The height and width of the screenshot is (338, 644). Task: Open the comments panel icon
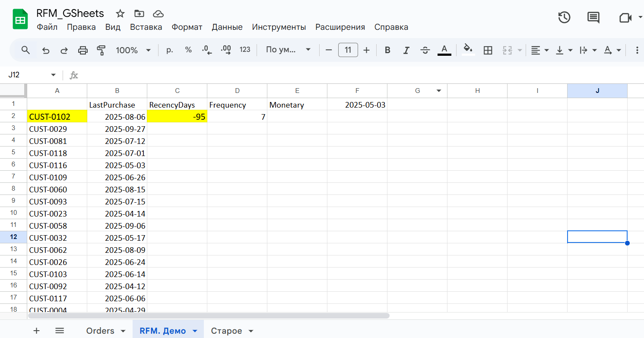tap(593, 17)
